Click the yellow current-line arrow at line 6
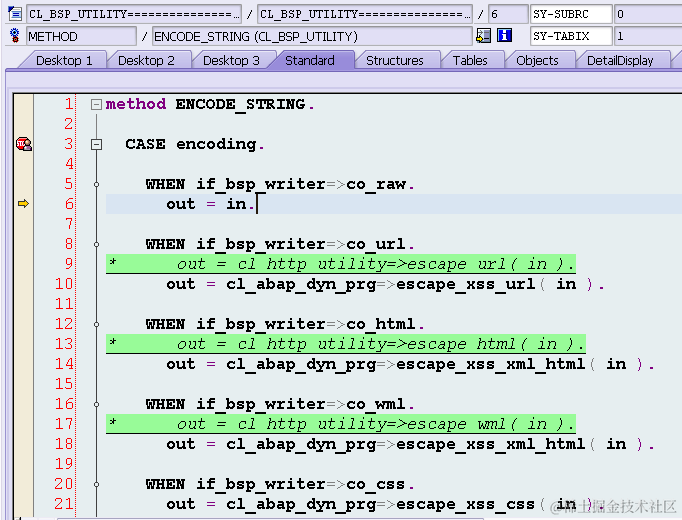 click(23, 203)
